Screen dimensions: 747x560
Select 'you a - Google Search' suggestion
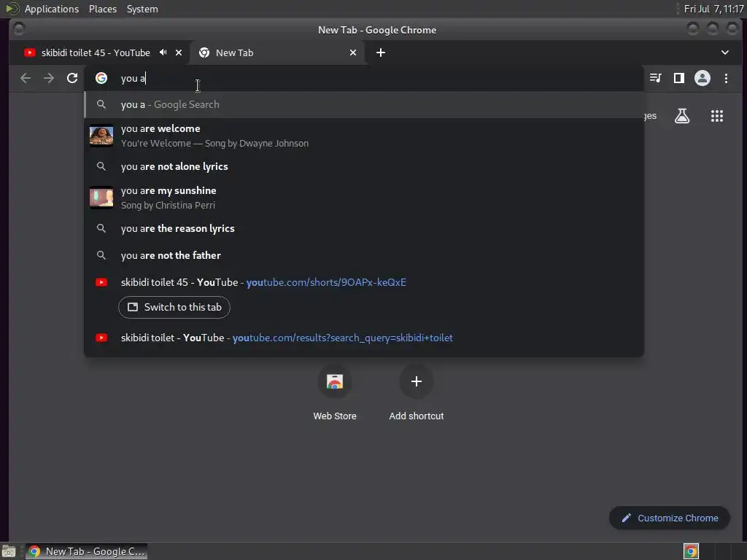pyautogui.click(x=364, y=104)
